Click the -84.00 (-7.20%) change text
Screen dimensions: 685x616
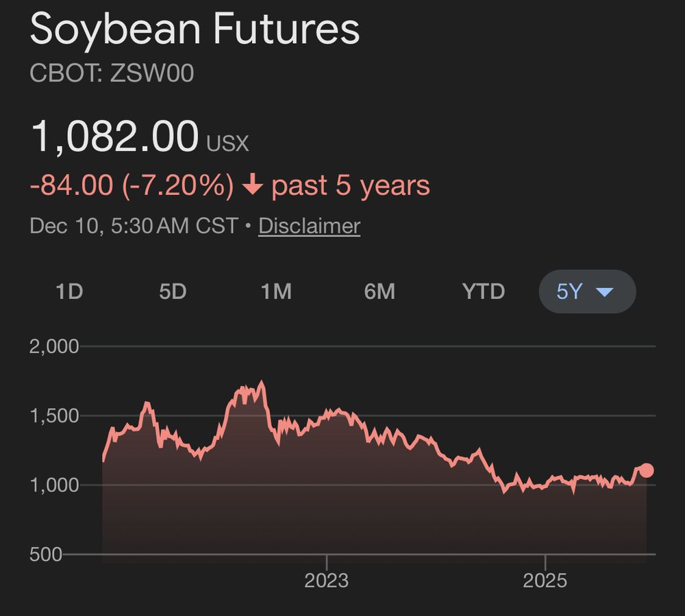tap(132, 185)
